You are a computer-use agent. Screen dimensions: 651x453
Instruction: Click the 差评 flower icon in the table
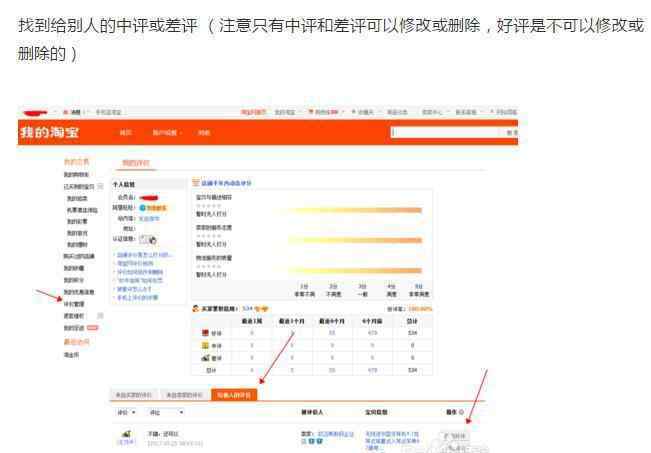pyautogui.click(x=204, y=357)
